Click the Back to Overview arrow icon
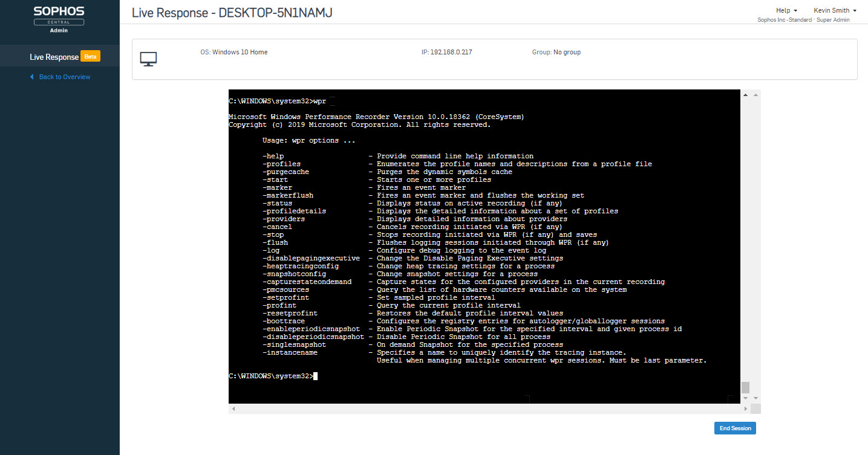868x455 pixels. [x=32, y=77]
